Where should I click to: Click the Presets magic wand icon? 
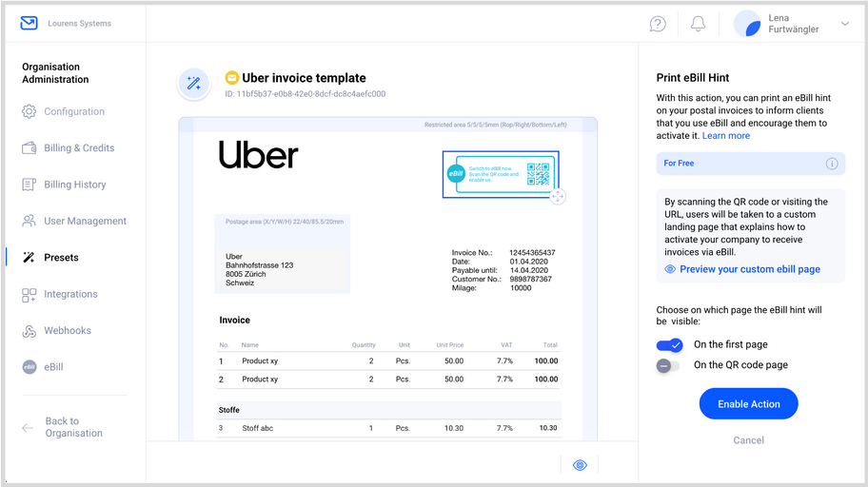click(29, 258)
